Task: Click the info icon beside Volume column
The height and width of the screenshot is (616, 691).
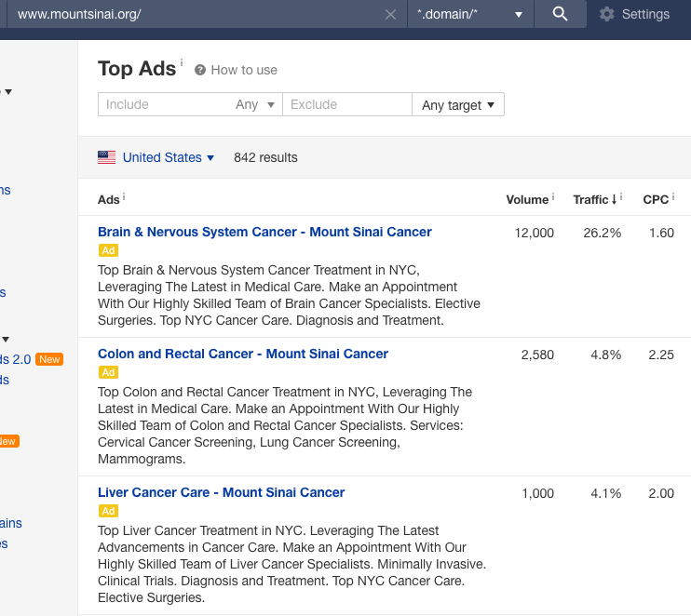Action: (553, 197)
